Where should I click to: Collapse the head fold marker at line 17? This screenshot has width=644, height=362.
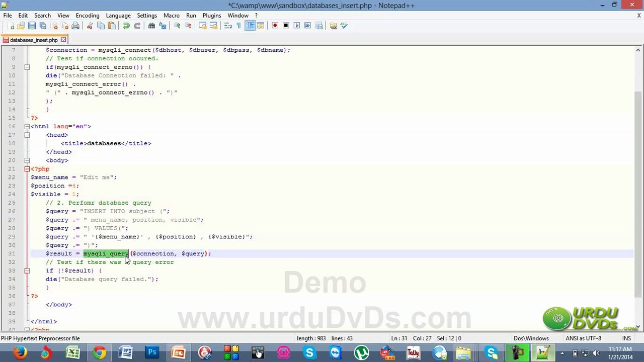click(x=27, y=135)
